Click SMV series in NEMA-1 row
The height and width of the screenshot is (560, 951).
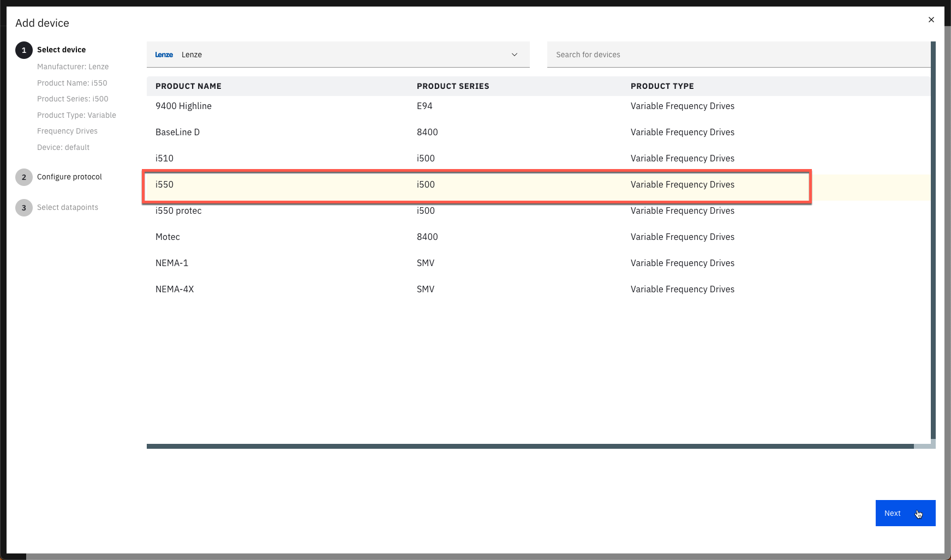(x=426, y=263)
